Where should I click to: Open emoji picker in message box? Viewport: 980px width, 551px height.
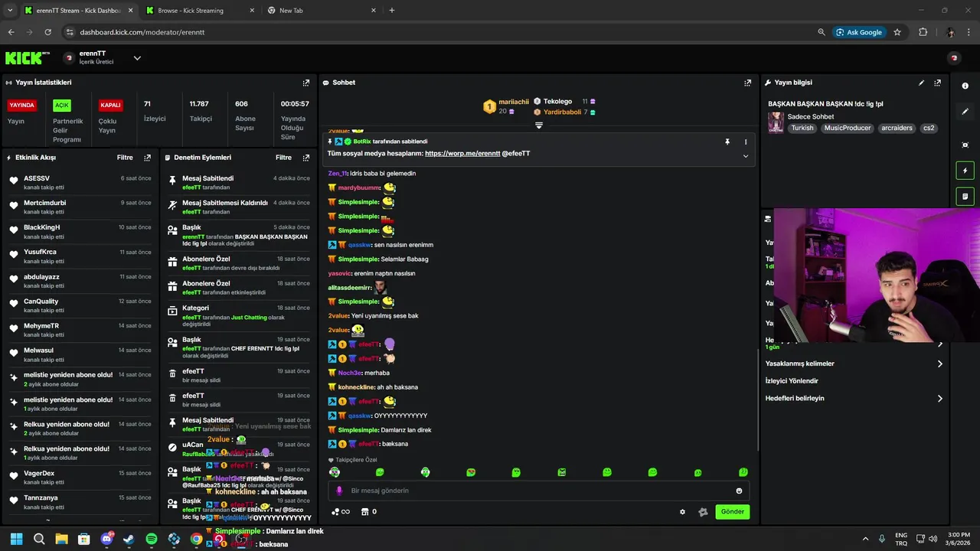(x=739, y=491)
